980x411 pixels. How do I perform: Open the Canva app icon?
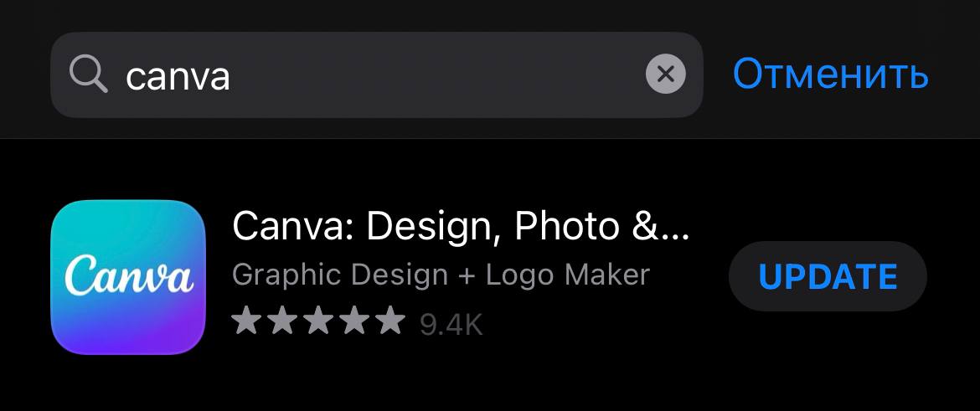point(128,277)
